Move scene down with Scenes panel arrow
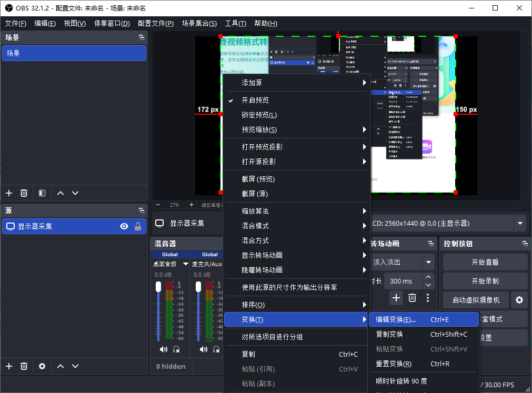This screenshot has width=532, height=393. coord(75,193)
